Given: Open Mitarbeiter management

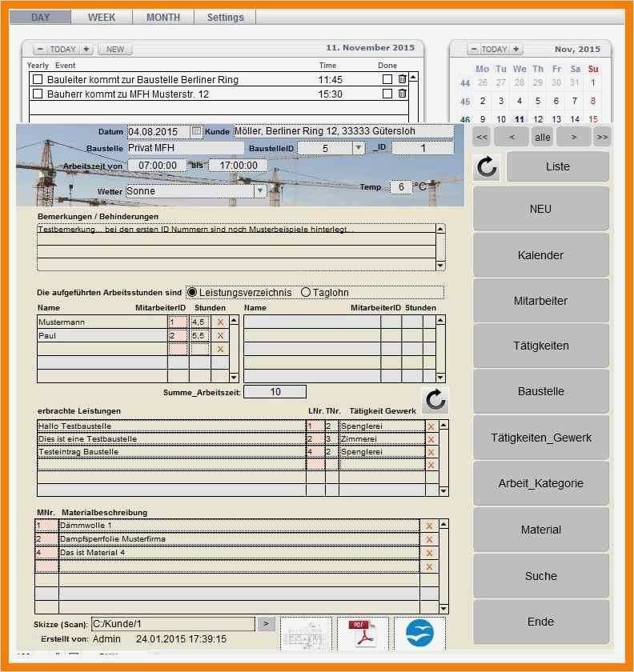Looking at the screenshot, I should [x=540, y=301].
